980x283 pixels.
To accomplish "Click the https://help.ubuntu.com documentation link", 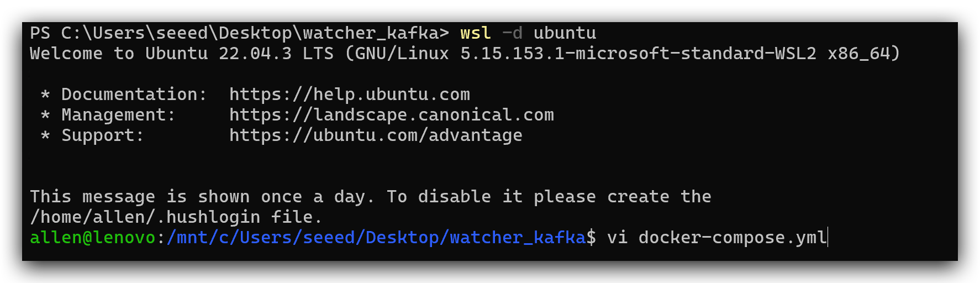I will coord(350,95).
